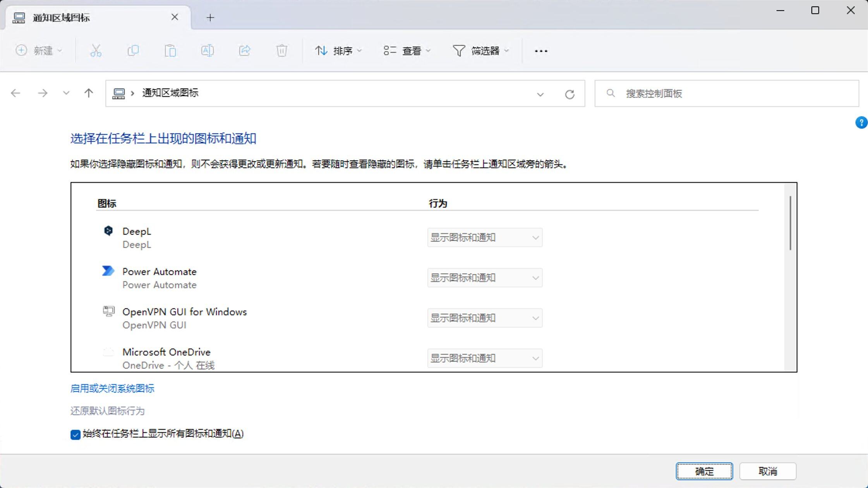
Task: Go forward with the forward arrow
Action: pos(43,93)
